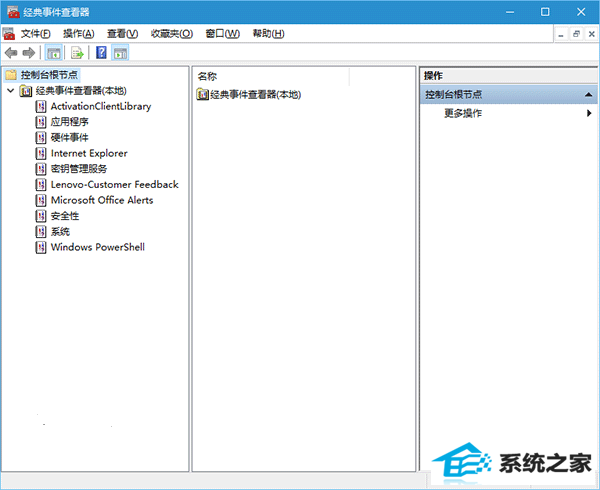The height and width of the screenshot is (490, 600).
Task: Click the 经典事件查看器(本地) tree node icon
Action: [26, 91]
